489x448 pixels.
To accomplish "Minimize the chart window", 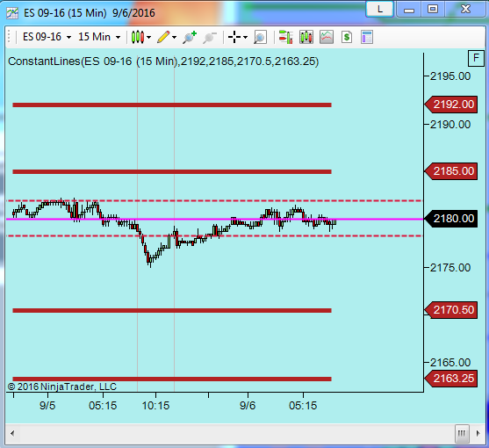I will tap(409, 9).
